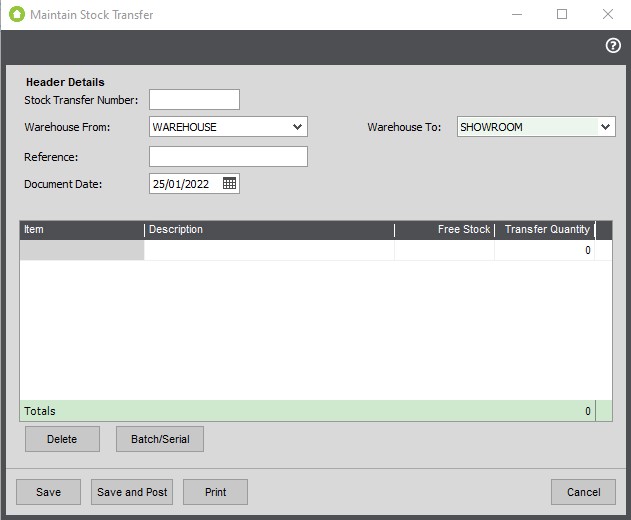Expand the Warehouse To dropdown arrow
This screenshot has width=631, height=520.
(605, 127)
